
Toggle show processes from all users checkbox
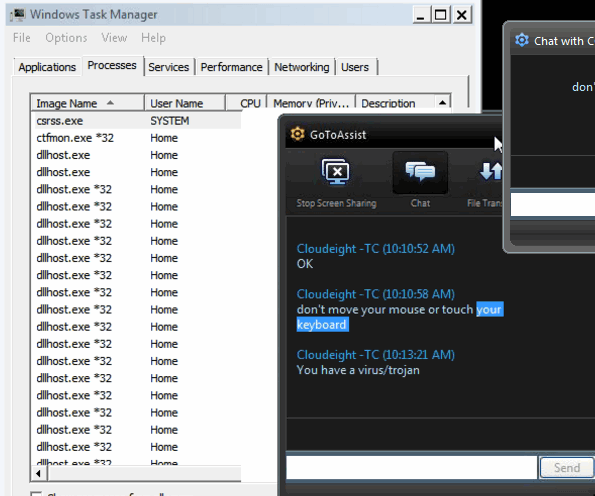tap(36, 493)
